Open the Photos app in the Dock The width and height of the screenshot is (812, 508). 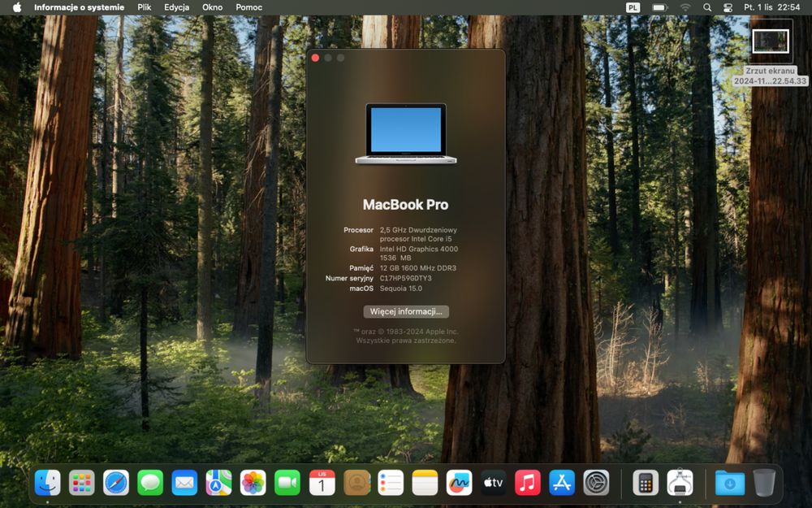[253, 483]
